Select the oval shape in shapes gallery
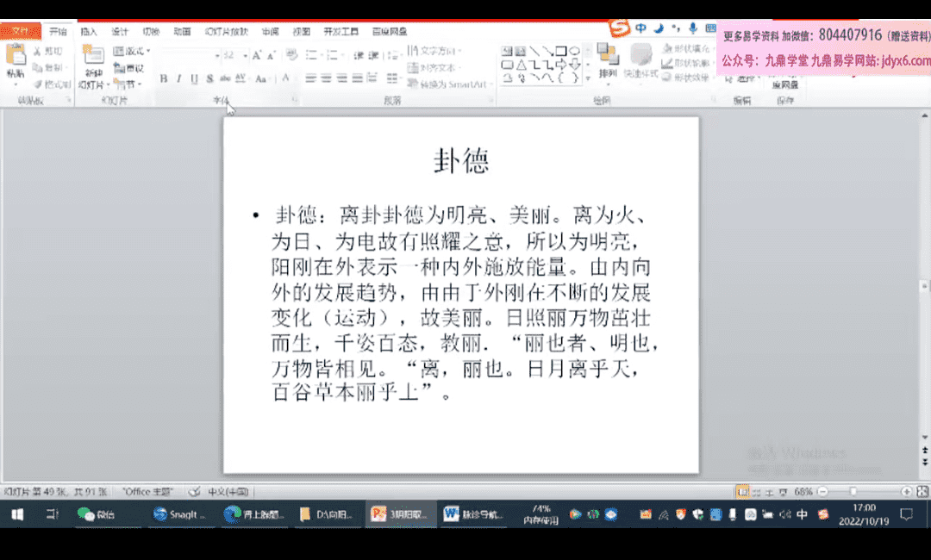The height and width of the screenshot is (560, 931). (x=574, y=51)
